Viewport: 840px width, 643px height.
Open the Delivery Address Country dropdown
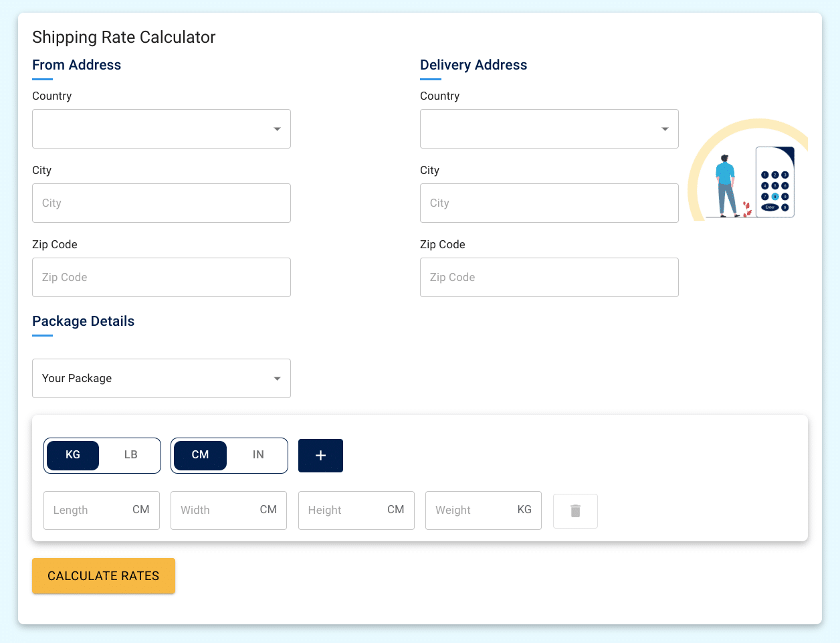pos(549,129)
